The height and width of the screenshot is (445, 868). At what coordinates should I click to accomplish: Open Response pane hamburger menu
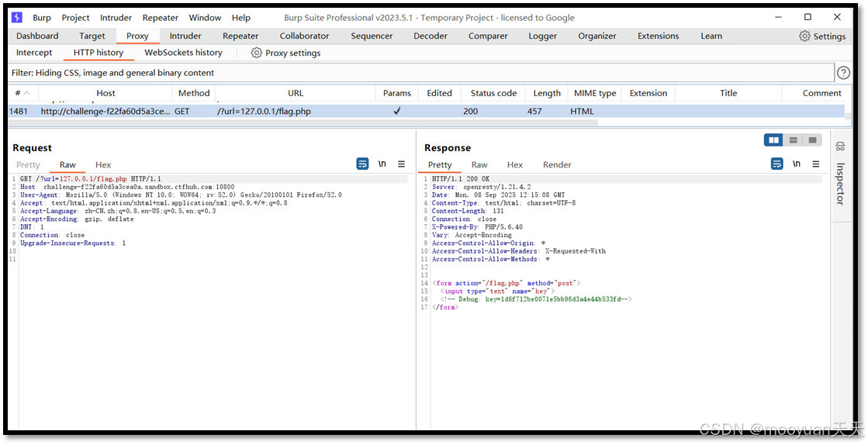pyautogui.click(x=816, y=164)
